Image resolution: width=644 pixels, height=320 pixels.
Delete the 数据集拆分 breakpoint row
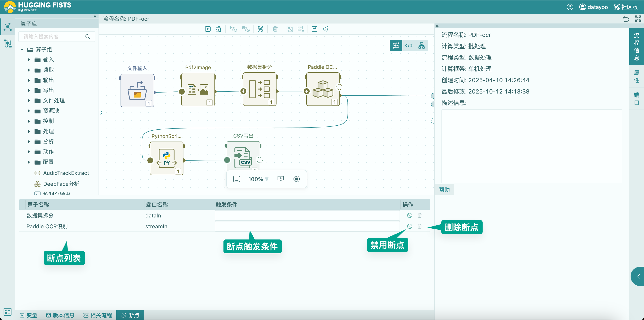(420, 215)
